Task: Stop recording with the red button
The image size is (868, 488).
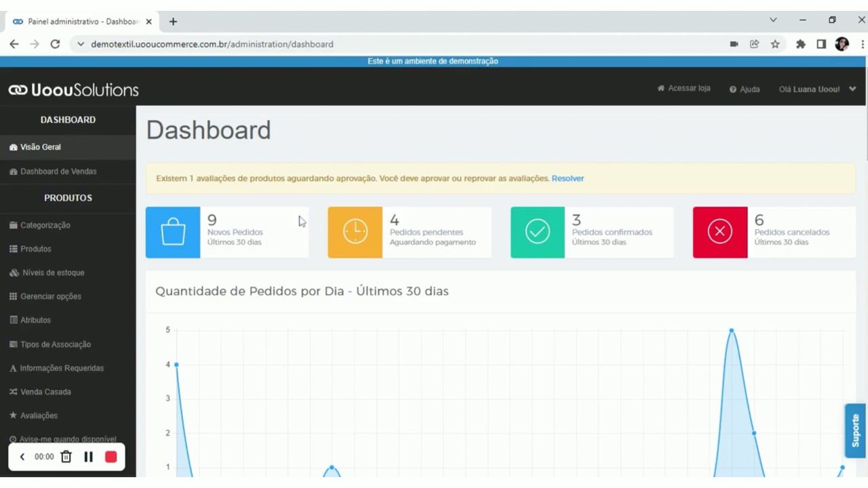Action: [111, 457]
